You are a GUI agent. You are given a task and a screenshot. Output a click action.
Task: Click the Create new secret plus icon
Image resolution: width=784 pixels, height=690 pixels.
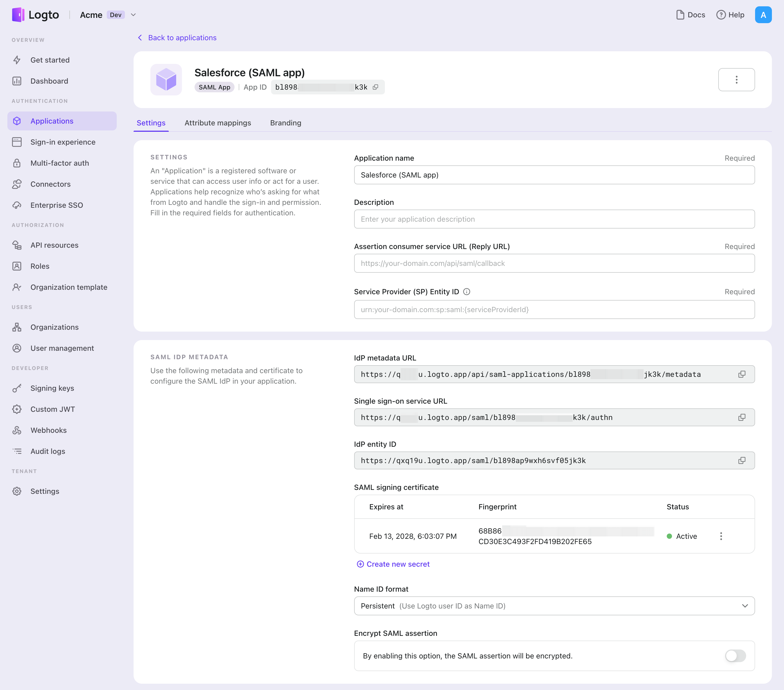tap(360, 564)
